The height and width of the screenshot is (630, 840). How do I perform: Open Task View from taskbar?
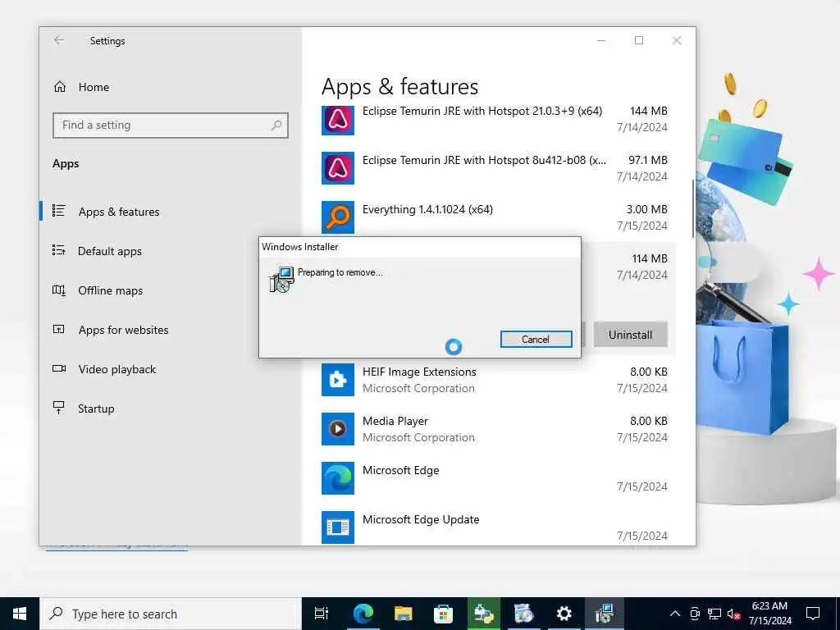[x=321, y=614]
